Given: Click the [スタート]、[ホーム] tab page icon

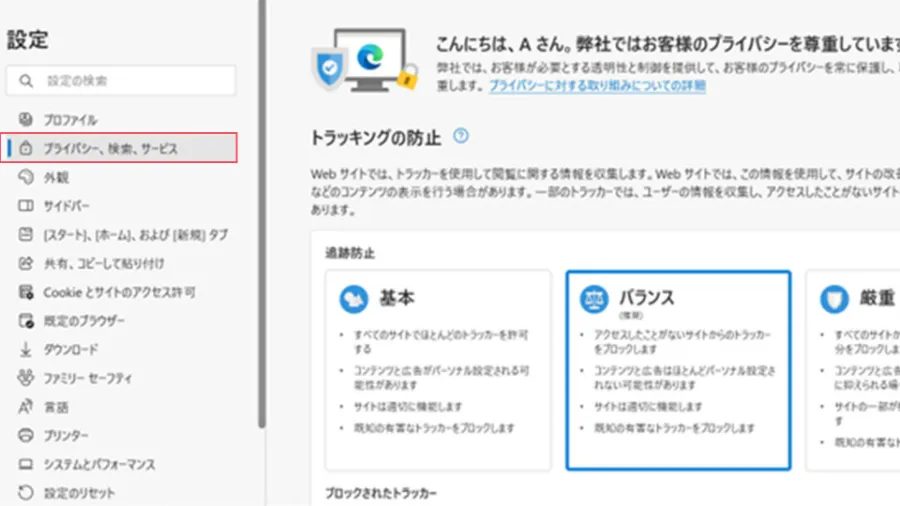Looking at the screenshot, I should 26,234.
